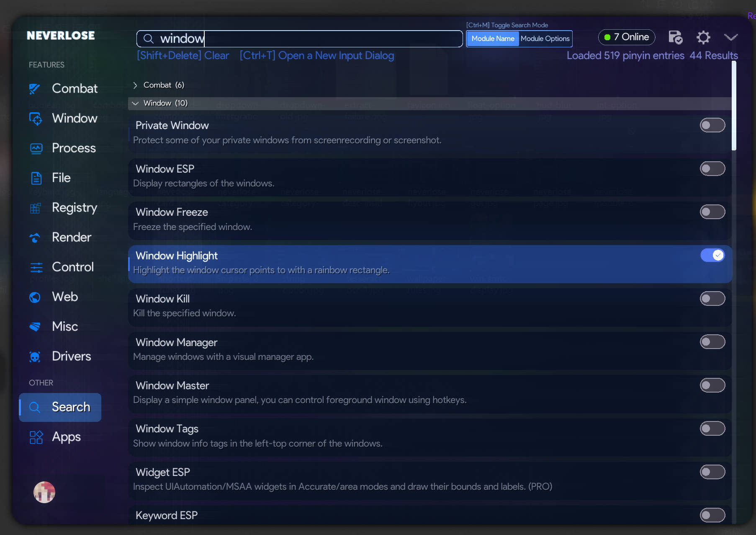Click the 7 Online status button

627,37
